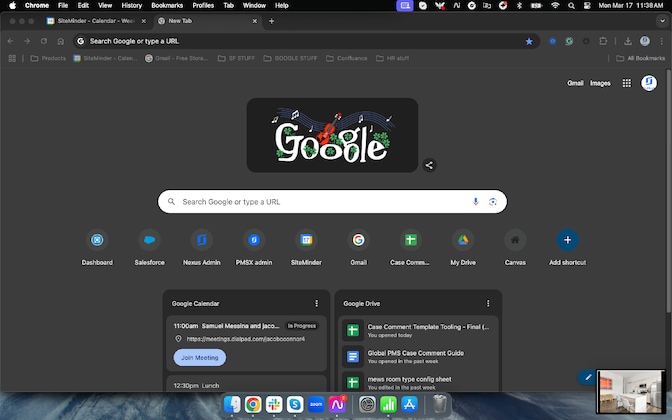Open a new tab with plus
The width and height of the screenshot is (672, 420).
pyautogui.click(x=271, y=21)
